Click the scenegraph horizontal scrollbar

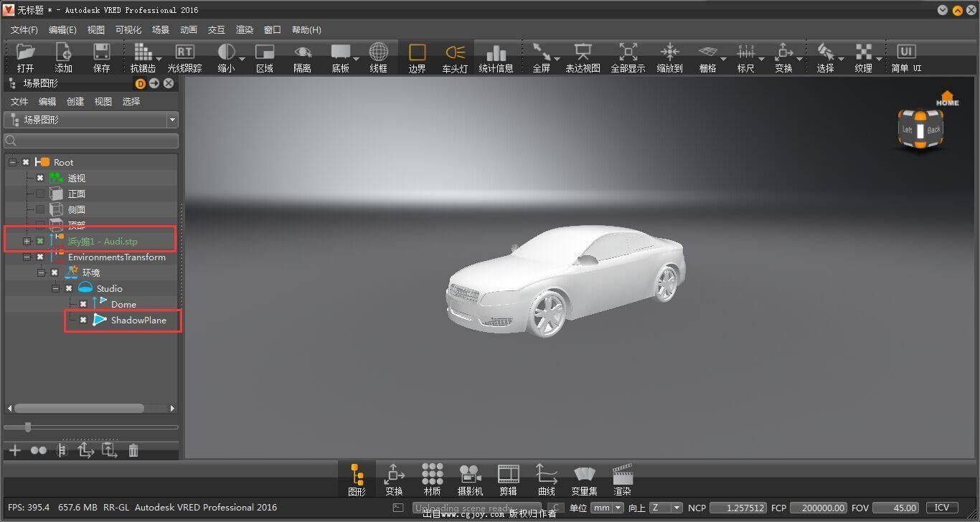pyautogui.click(x=79, y=408)
